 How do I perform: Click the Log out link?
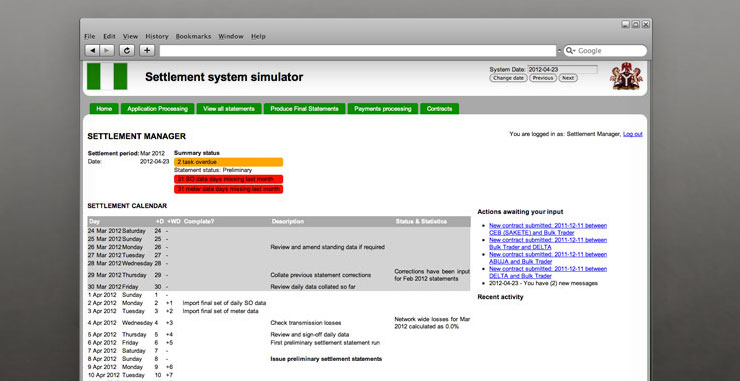(x=632, y=134)
